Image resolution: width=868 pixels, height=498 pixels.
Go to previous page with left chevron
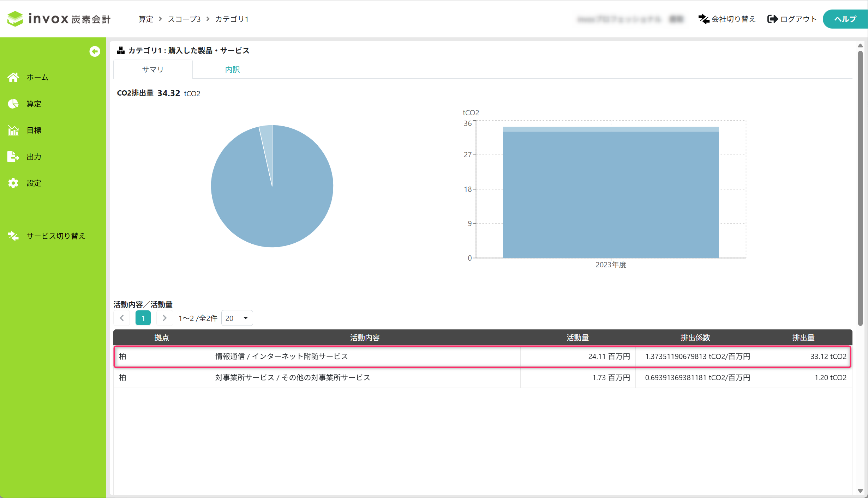pos(122,318)
